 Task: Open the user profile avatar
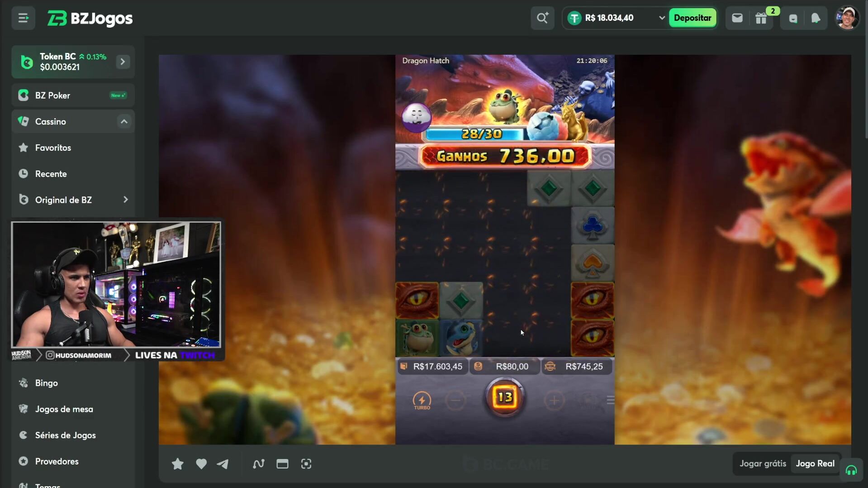pos(847,18)
